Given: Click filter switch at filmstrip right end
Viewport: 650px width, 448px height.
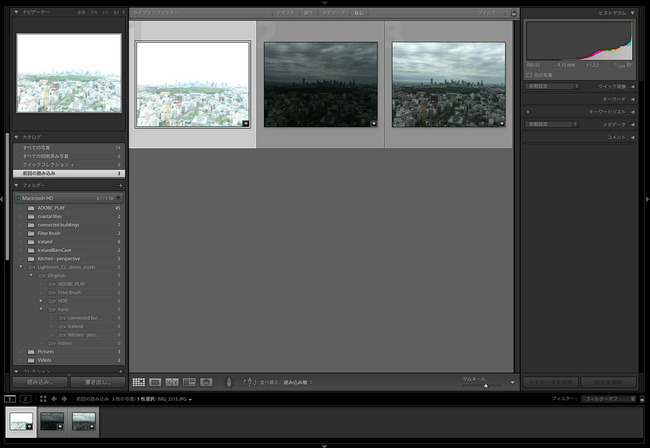Looking at the screenshot, I should tap(642, 399).
